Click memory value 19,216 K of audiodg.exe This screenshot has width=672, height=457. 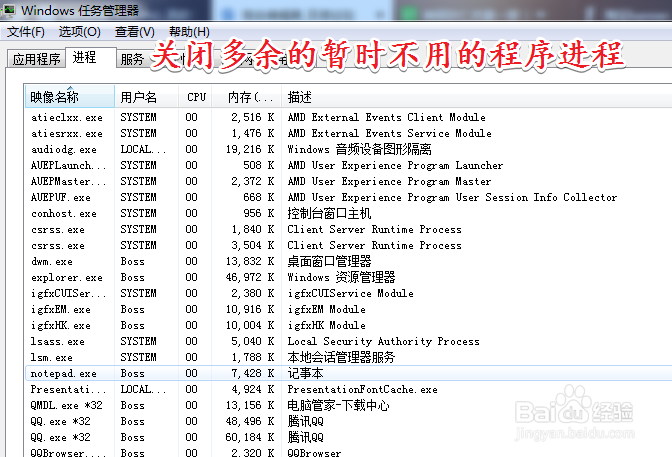(250, 150)
